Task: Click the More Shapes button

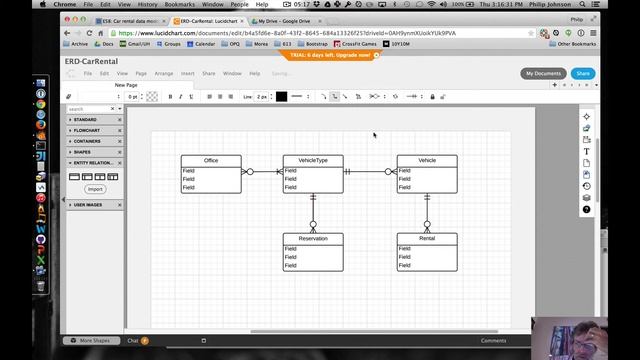Action: coord(91,340)
